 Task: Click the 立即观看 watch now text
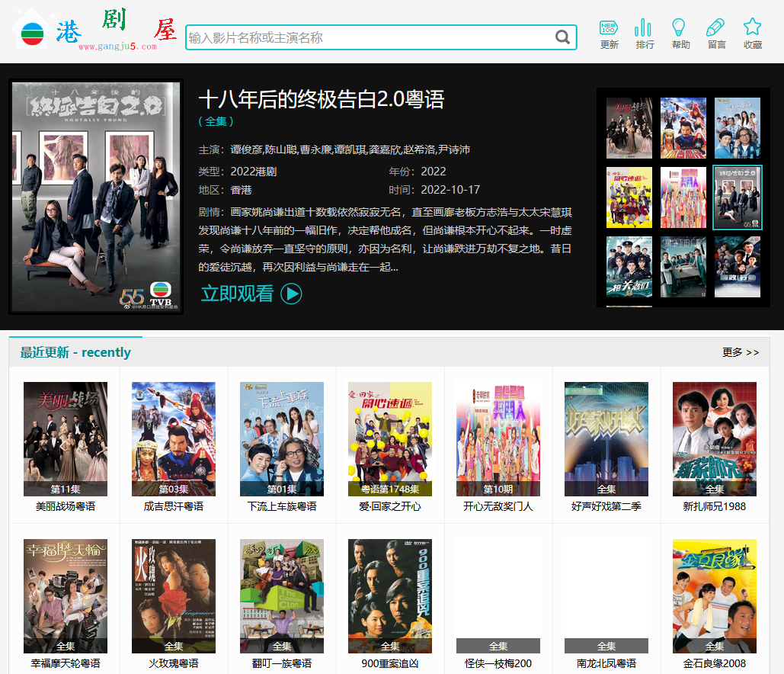click(x=237, y=294)
